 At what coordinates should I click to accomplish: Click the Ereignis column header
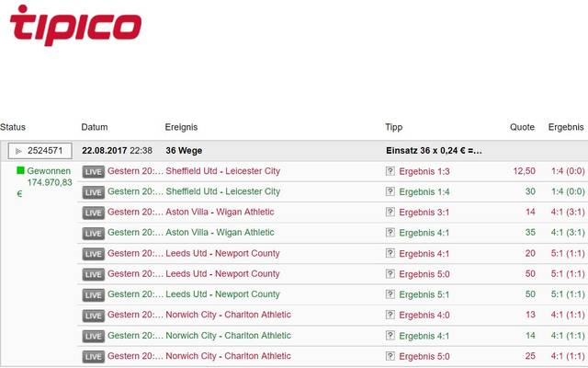(x=181, y=127)
